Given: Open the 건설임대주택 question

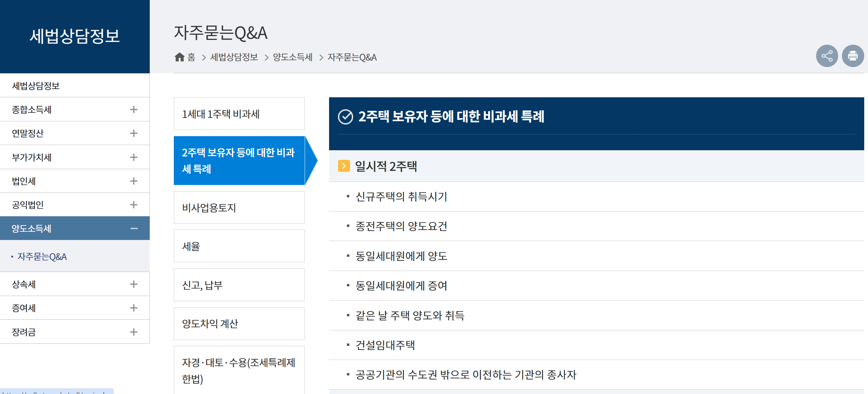Looking at the screenshot, I should 385,345.
